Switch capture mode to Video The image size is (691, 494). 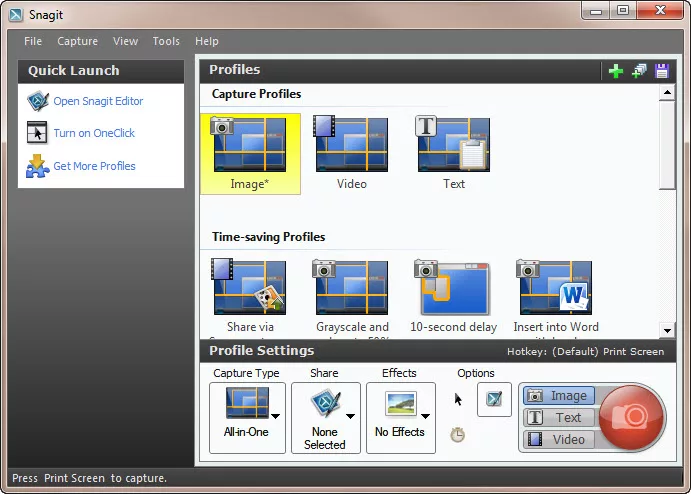click(x=559, y=439)
